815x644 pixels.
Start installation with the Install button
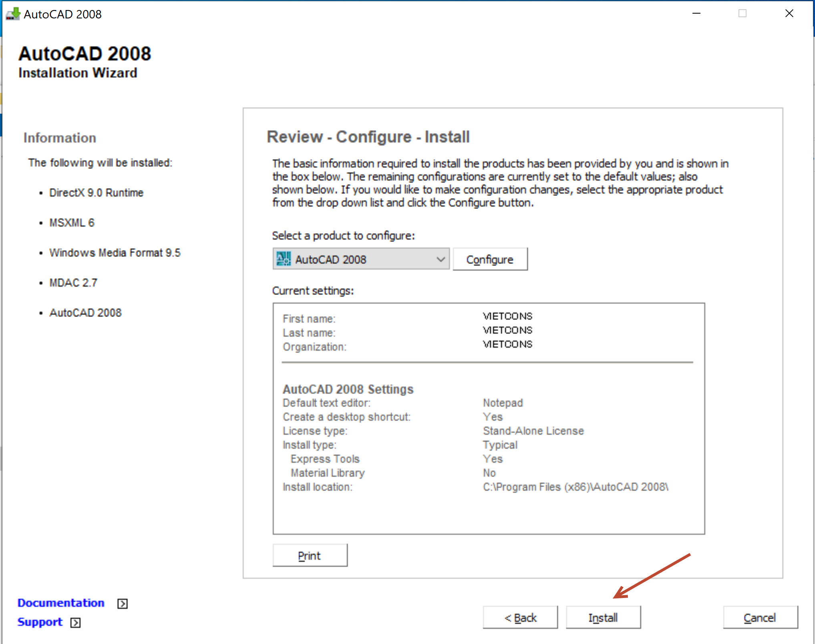[x=603, y=617]
